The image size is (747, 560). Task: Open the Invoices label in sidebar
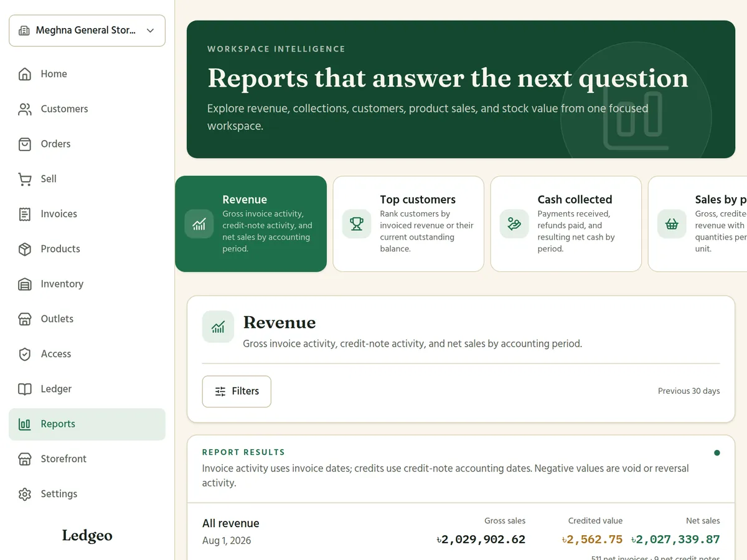tap(59, 214)
